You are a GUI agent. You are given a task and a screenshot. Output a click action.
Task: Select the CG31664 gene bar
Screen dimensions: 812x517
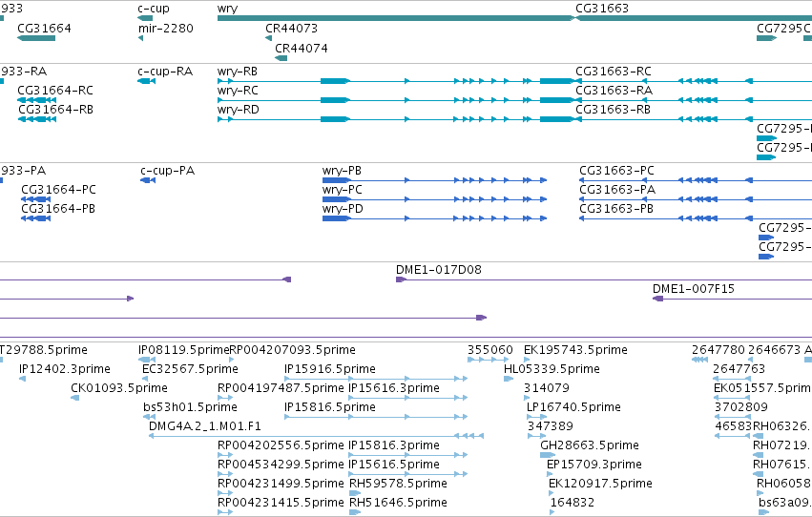(36, 38)
